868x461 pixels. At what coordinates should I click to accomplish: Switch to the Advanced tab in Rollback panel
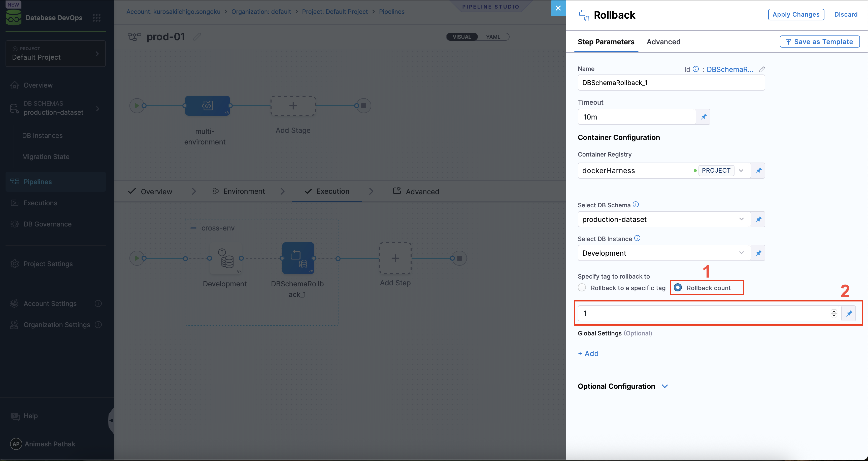[x=663, y=42]
